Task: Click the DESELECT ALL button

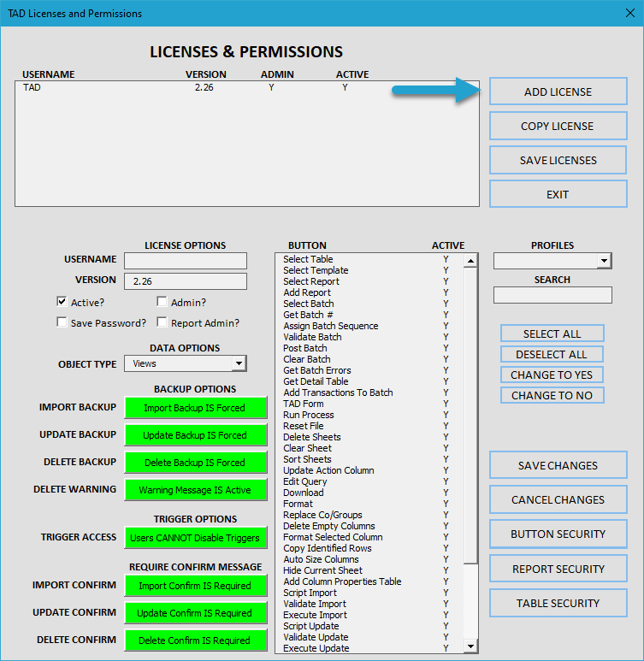Action: click(x=552, y=354)
